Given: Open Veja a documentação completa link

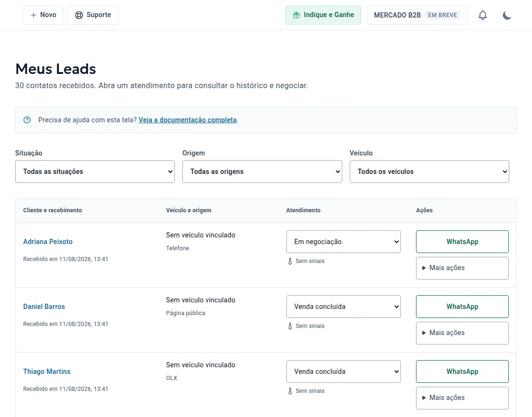Looking at the screenshot, I should click(x=187, y=120).
